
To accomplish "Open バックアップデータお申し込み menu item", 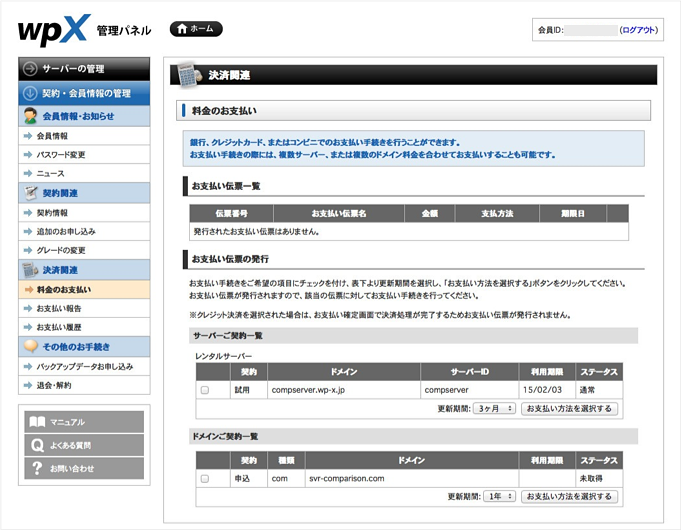I will [x=84, y=367].
